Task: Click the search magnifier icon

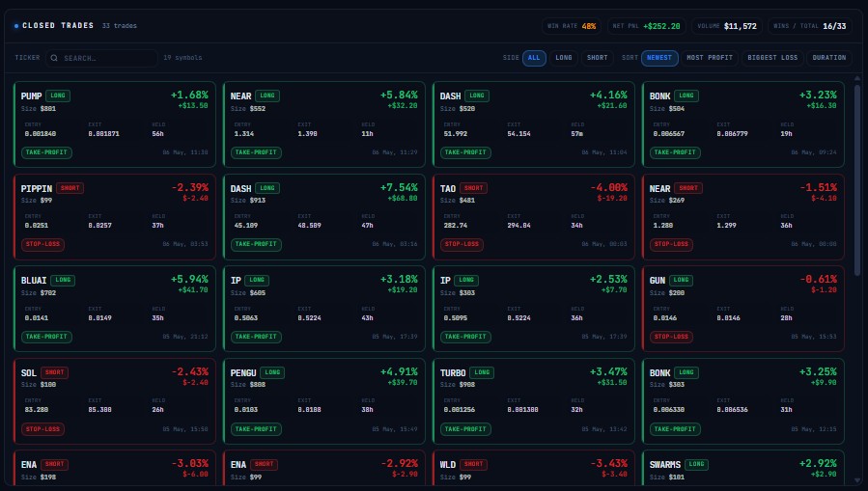Action: click(54, 58)
